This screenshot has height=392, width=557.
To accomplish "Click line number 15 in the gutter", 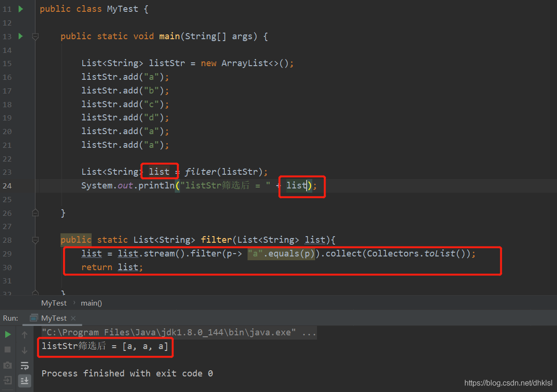I will click(7, 63).
